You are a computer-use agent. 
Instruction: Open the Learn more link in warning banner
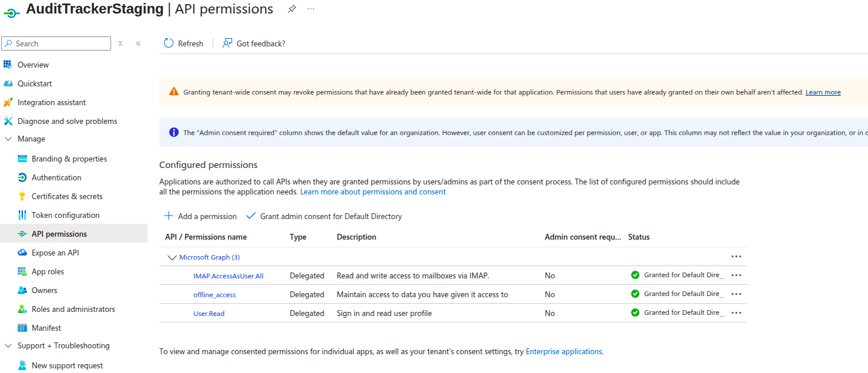823,92
